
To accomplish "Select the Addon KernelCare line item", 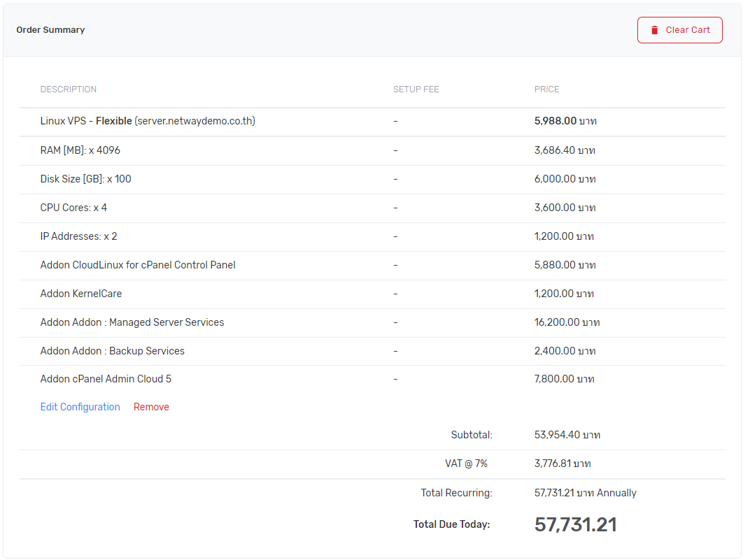I will point(81,294).
